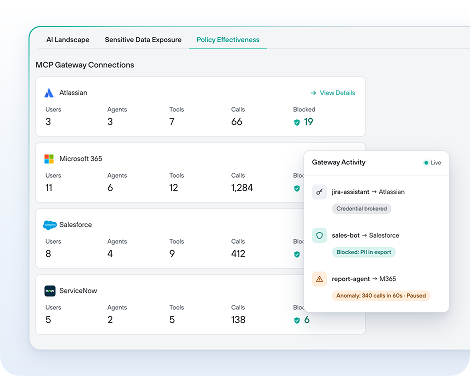
Task: Click the shield icon beside Atlassian's 19 blocked
Action: (x=297, y=122)
